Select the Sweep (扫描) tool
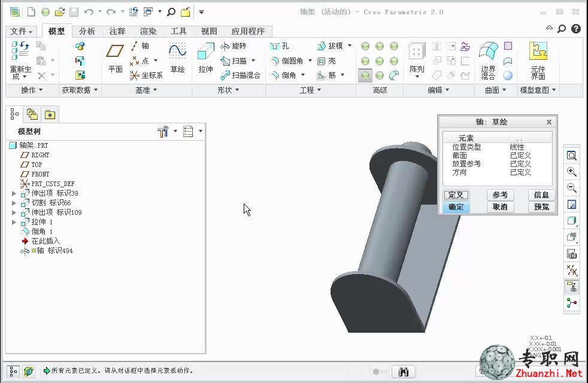The width and height of the screenshot is (588, 383). 234,60
